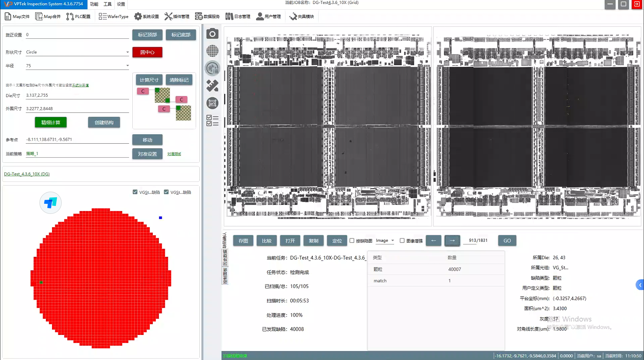Open the 功能 menu
Image resolution: width=644 pixels, height=360 pixels.
pyautogui.click(x=94, y=4)
